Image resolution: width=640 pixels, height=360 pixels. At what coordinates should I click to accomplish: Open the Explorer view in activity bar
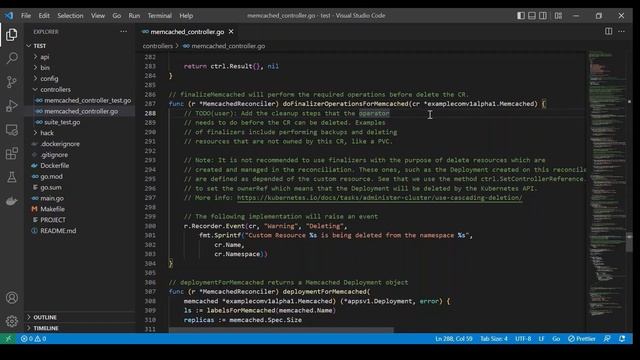11,35
